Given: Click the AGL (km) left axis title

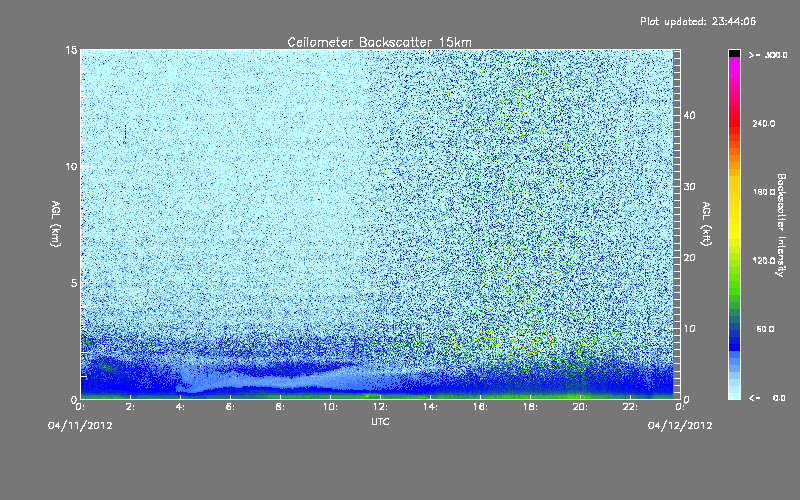Looking at the screenshot, I should [55, 224].
